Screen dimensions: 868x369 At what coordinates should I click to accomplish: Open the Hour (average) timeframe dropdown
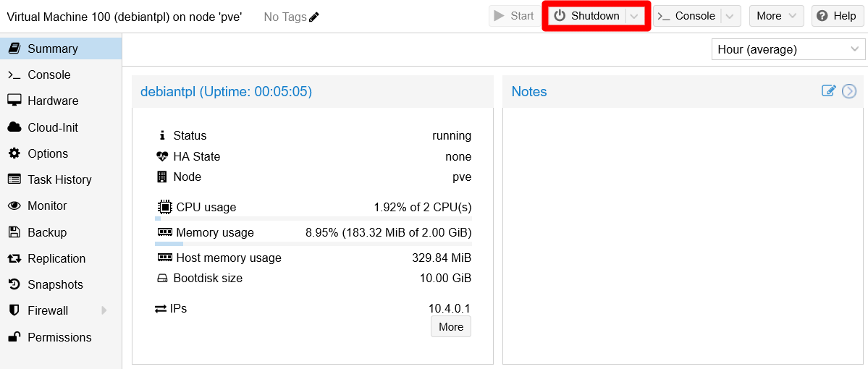point(788,49)
